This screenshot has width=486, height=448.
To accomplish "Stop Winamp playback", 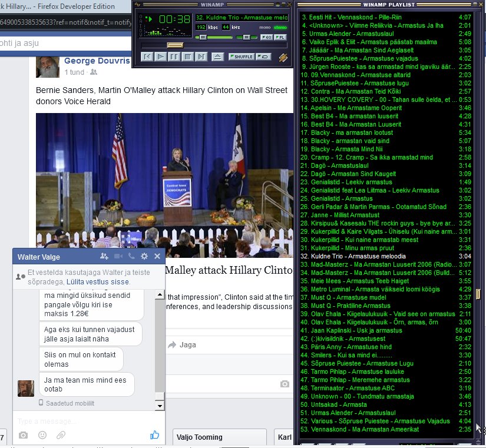I will [x=187, y=57].
